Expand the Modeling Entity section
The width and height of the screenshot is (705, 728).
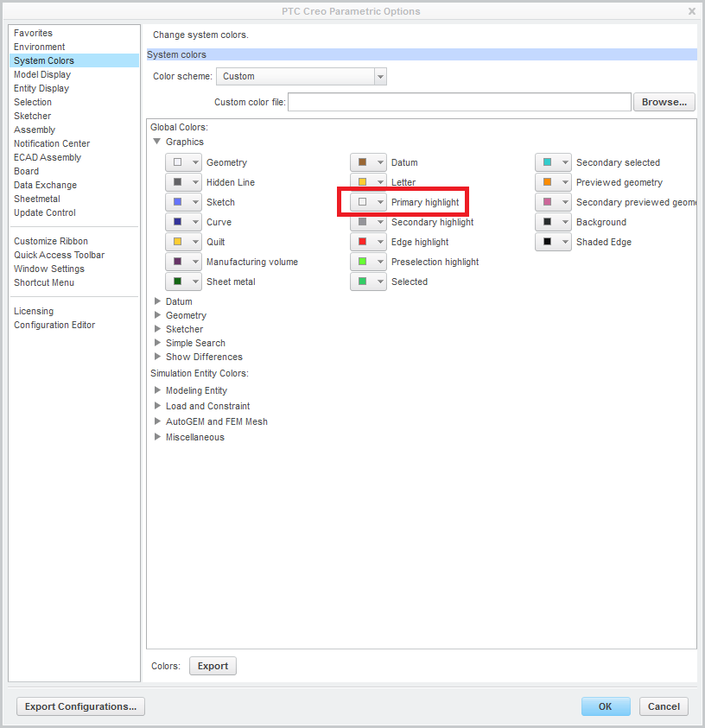157,390
